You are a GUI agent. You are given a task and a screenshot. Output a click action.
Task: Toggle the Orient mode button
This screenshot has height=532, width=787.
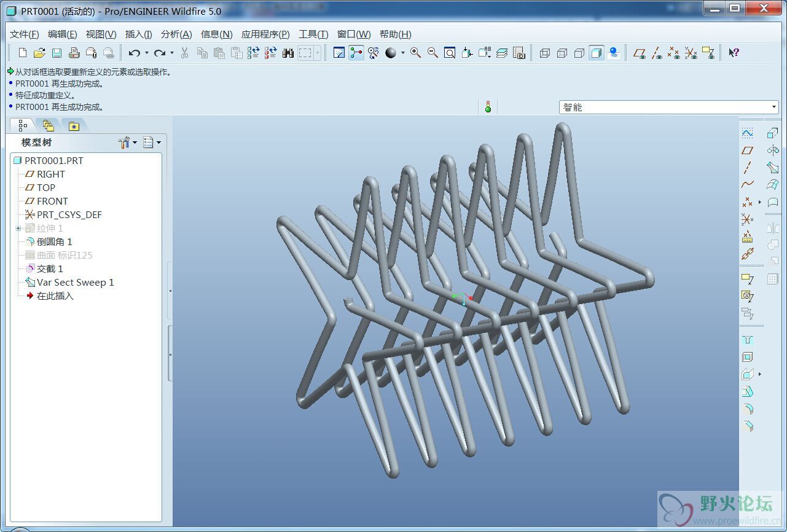pos(374,53)
